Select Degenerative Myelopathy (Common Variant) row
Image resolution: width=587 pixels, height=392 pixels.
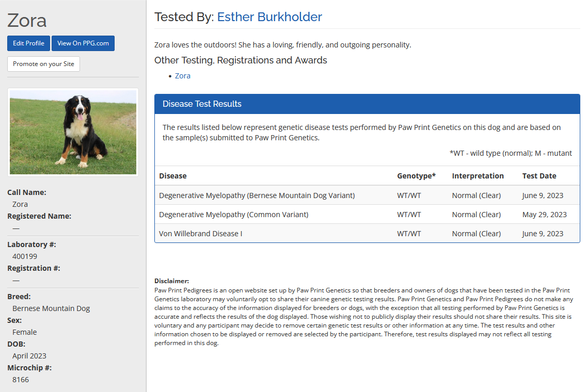233,215
